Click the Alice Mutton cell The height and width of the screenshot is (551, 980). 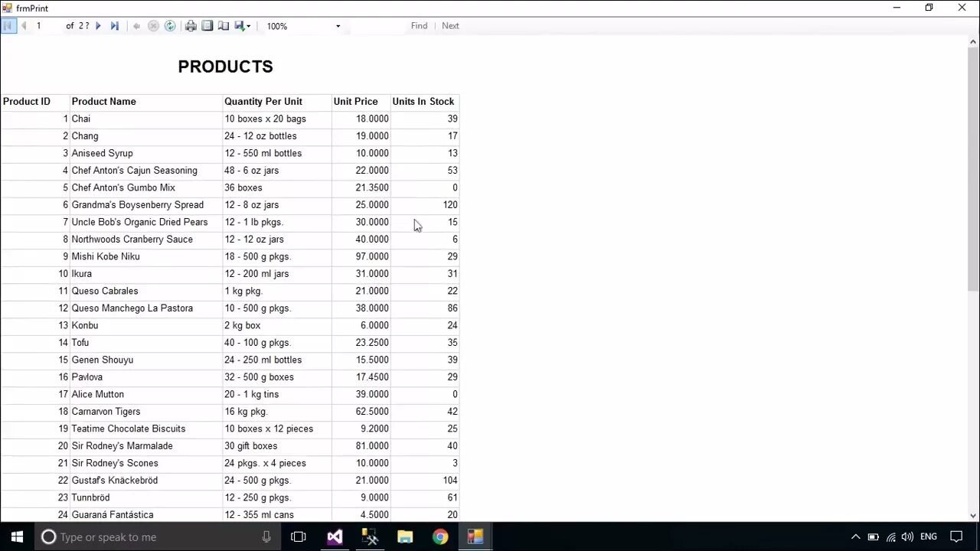(145, 394)
